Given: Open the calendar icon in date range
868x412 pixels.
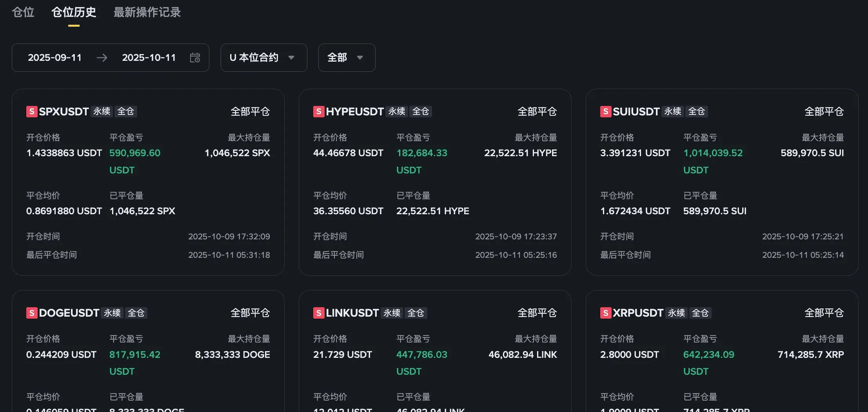Looking at the screenshot, I should 195,58.
